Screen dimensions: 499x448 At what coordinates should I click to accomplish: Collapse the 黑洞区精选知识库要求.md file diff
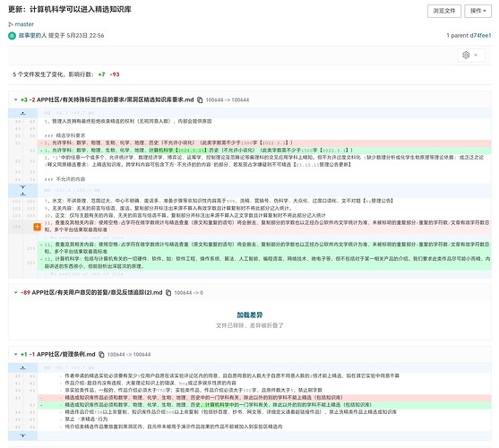[x=15, y=99]
